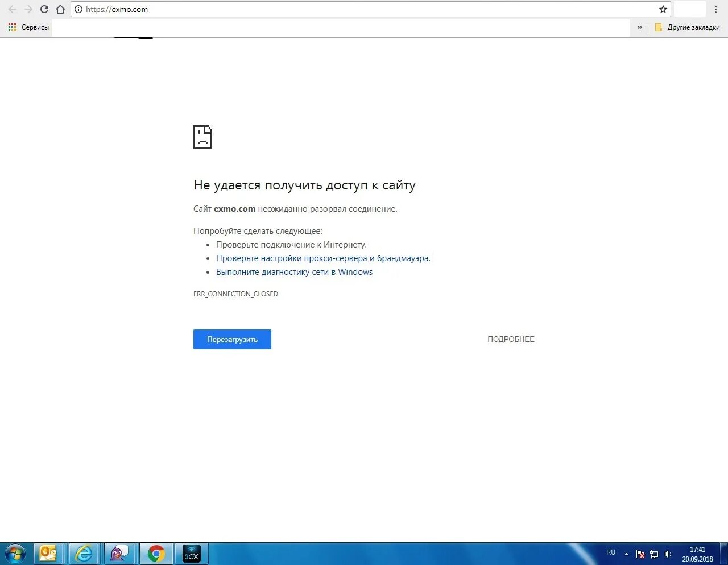
Task: Click the browser Forward arrow
Action: [28, 9]
